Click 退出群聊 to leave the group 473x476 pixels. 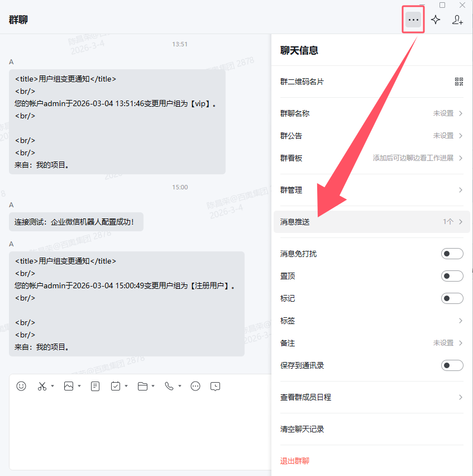pos(295,461)
